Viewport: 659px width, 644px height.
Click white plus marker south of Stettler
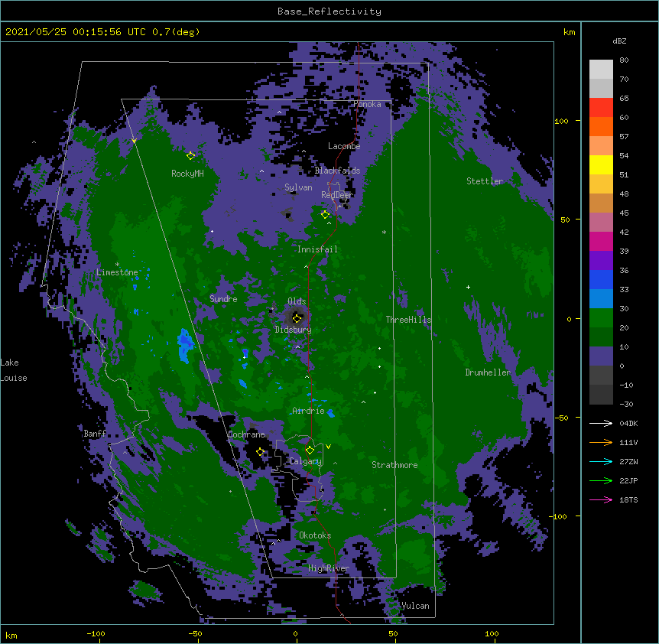tap(468, 287)
